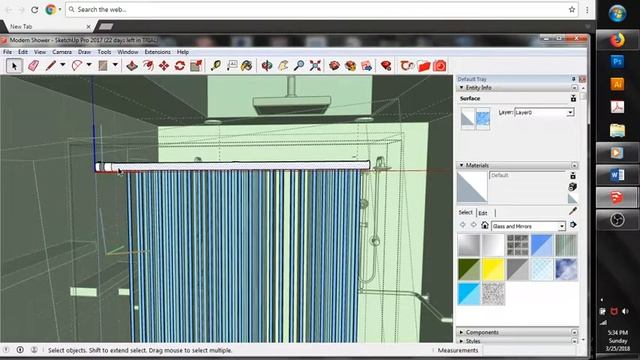Pick the Line pencil tool
640x360 pixels.
point(51,66)
